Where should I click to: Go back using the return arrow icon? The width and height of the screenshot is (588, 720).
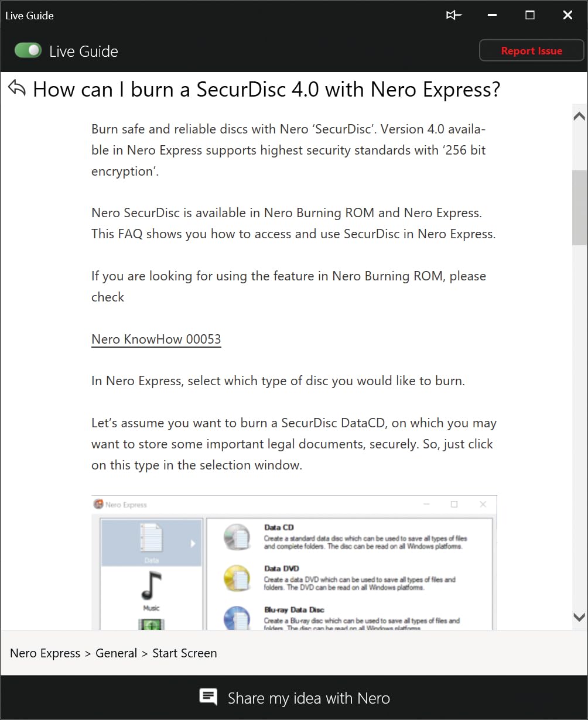coord(17,89)
